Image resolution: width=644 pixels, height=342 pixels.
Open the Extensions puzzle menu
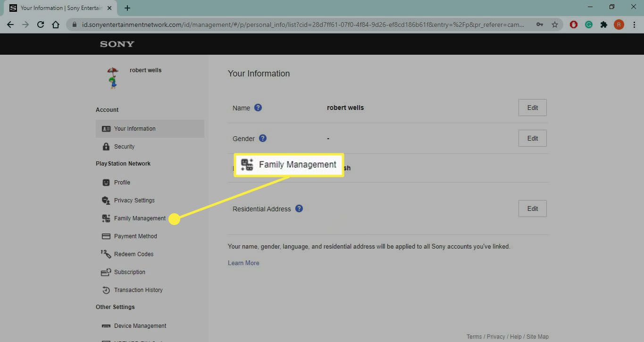click(604, 25)
